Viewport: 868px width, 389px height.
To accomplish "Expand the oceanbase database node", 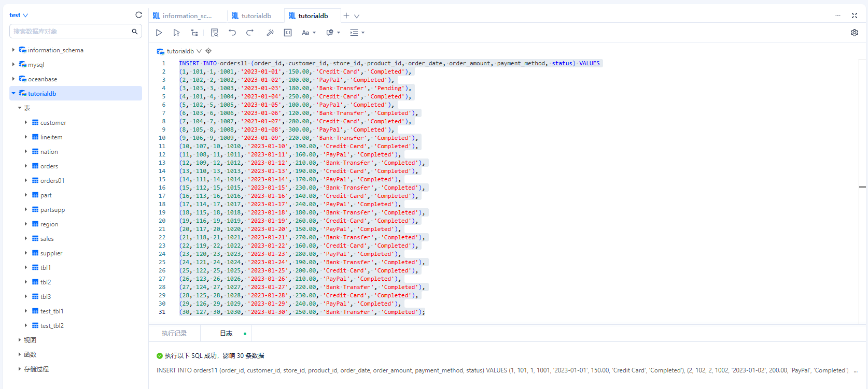I will pos(13,79).
